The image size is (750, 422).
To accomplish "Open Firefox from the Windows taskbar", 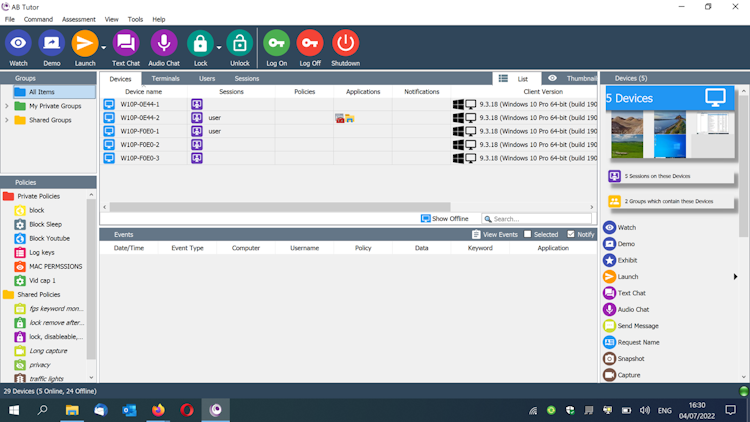I will pos(158,410).
